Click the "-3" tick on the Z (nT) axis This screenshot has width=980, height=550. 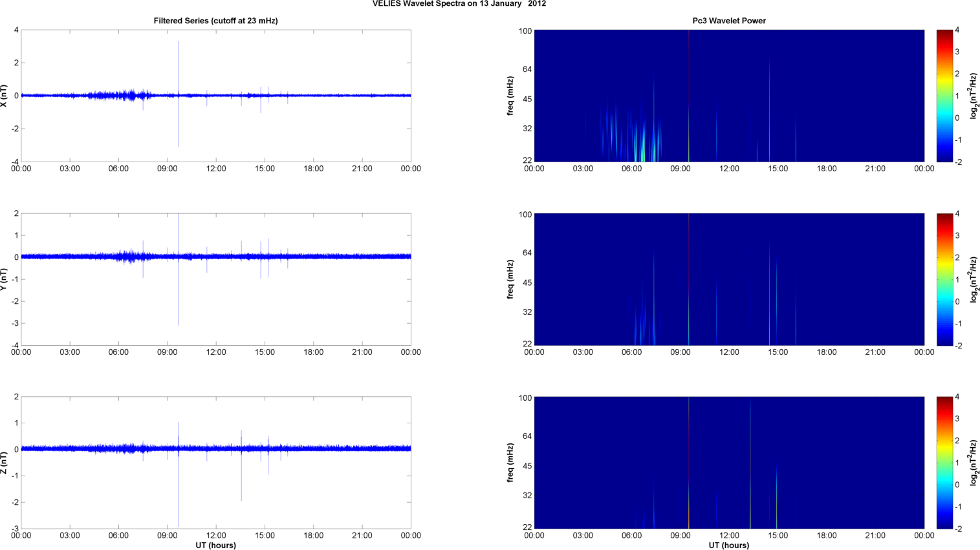[15, 529]
